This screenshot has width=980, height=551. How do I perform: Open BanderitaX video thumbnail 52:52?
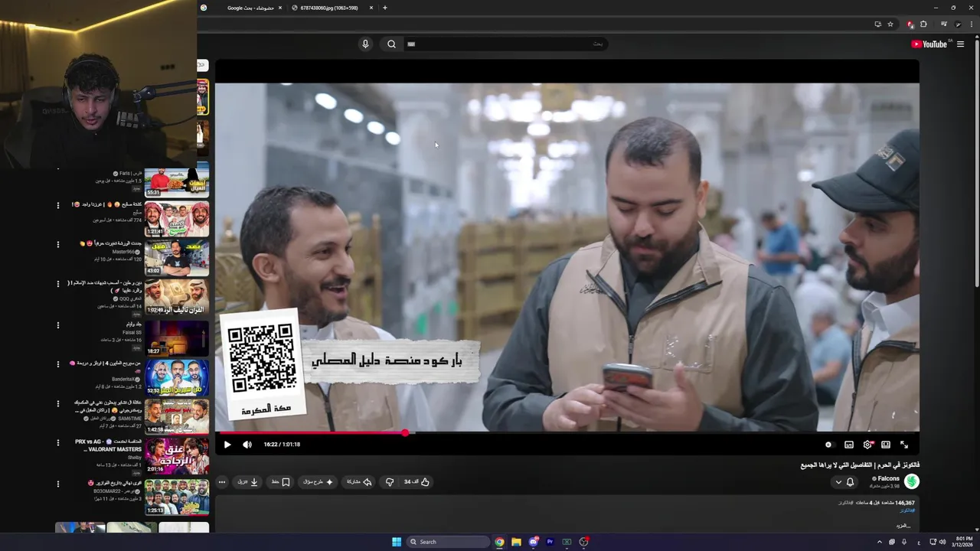tap(177, 377)
